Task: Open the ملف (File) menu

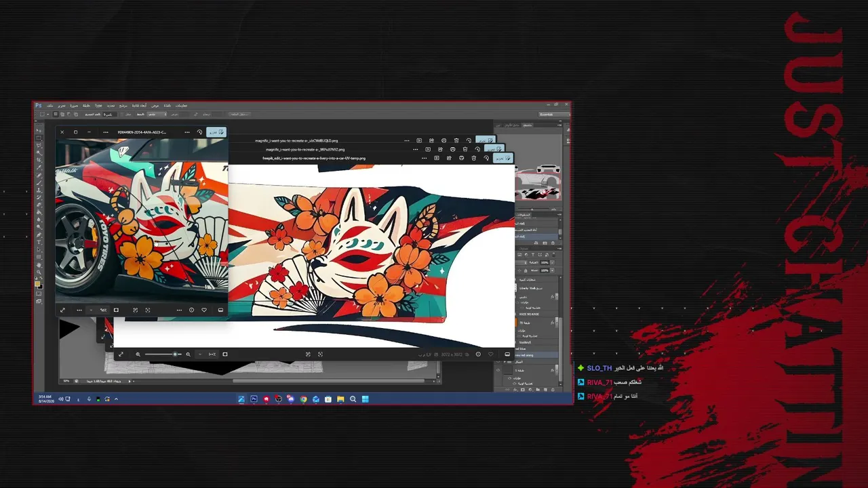Action: pyautogui.click(x=50, y=106)
